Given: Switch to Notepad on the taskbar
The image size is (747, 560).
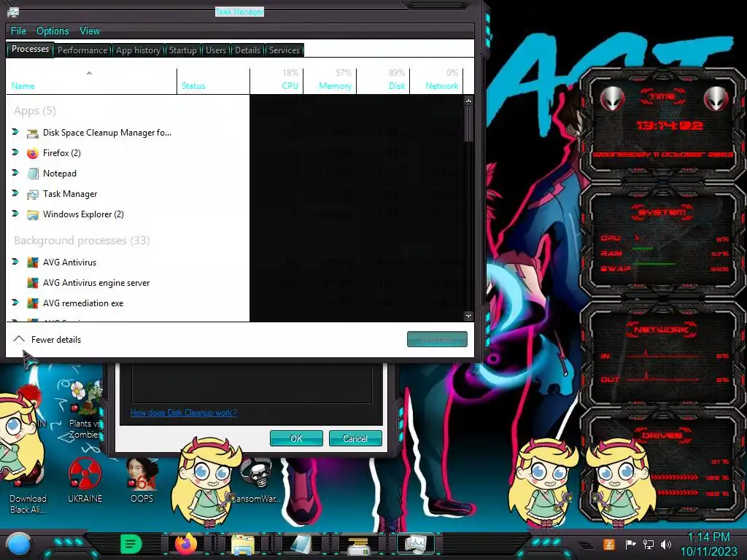Looking at the screenshot, I should pos(301,544).
